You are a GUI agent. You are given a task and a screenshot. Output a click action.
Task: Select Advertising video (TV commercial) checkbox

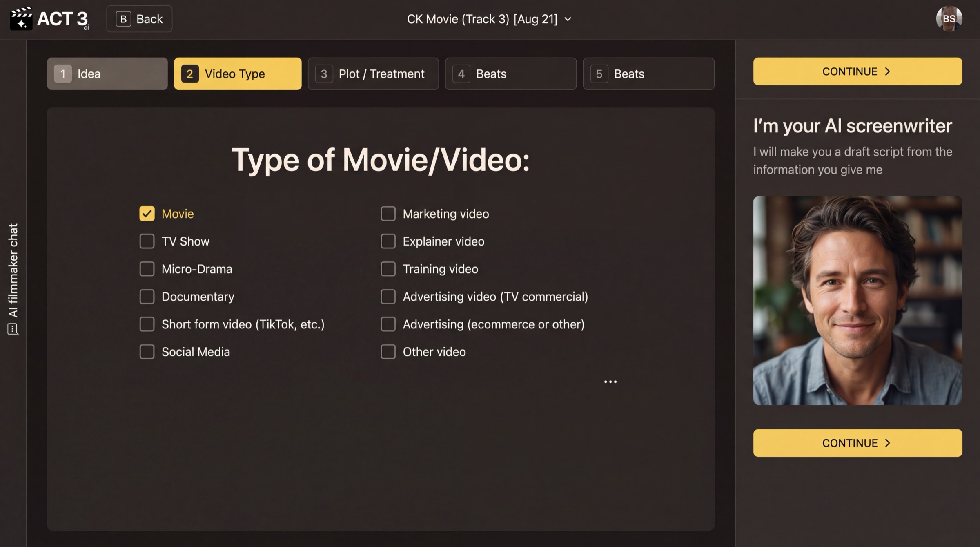pyautogui.click(x=388, y=297)
